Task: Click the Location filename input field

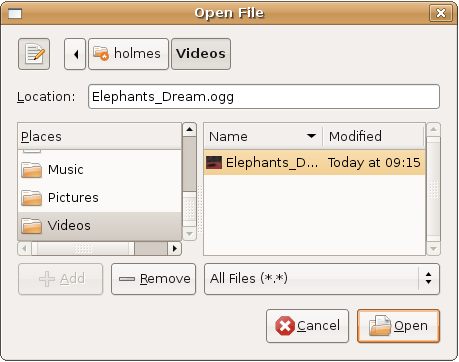Action: [x=264, y=97]
